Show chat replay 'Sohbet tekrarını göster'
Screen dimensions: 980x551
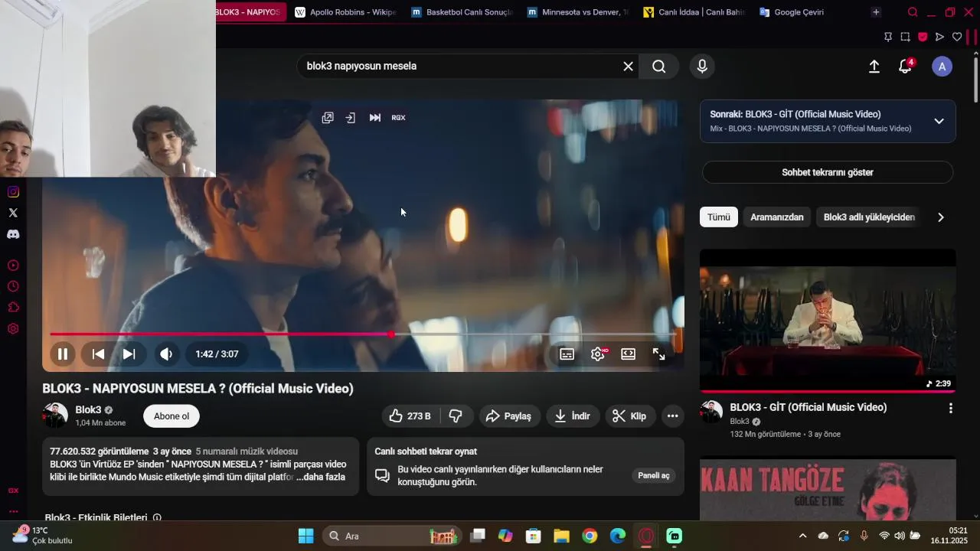[828, 172]
